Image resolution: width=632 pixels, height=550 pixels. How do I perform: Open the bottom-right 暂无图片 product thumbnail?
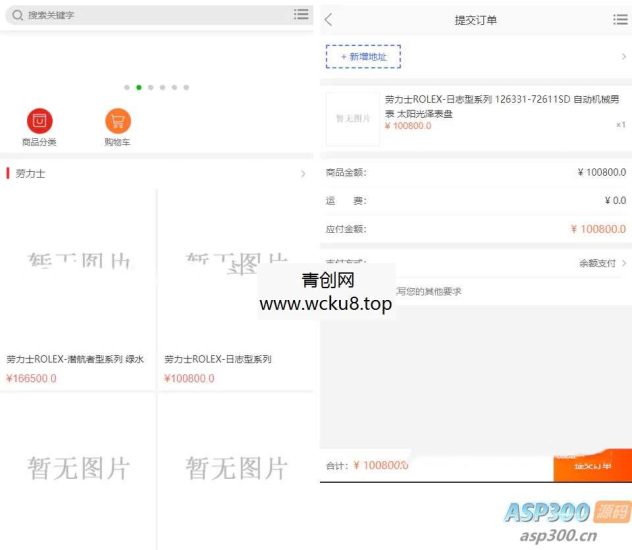click(x=236, y=469)
